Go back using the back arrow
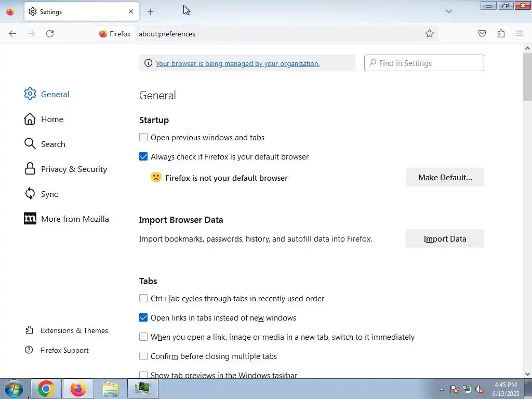532x399 pixels. point(12,34)
